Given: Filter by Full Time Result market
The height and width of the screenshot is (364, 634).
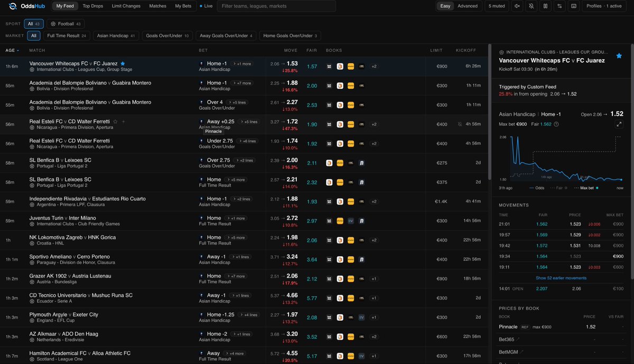Looking at the screenshot, I should [x=67, y=36].
